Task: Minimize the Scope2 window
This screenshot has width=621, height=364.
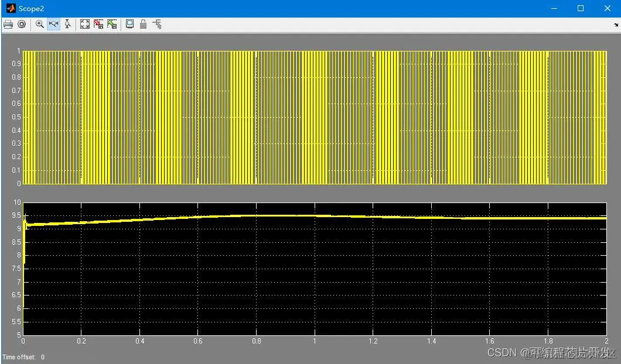Action: click(x=554, y=8)
